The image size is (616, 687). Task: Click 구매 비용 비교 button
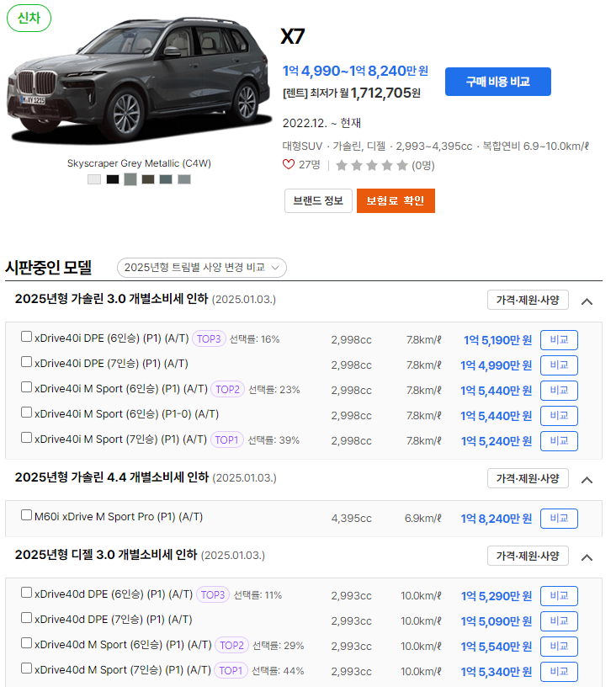pos(498,82)
